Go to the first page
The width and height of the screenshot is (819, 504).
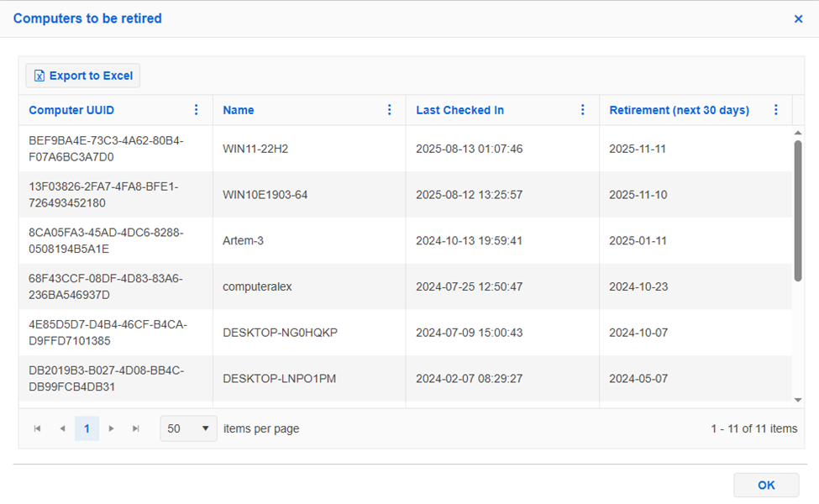[38, 428]
